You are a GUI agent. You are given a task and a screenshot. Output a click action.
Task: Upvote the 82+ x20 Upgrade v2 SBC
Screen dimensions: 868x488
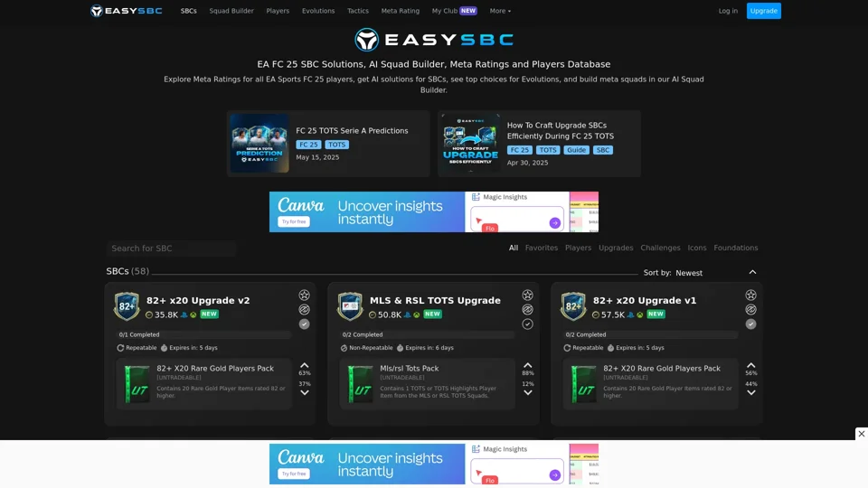point(305,366)
